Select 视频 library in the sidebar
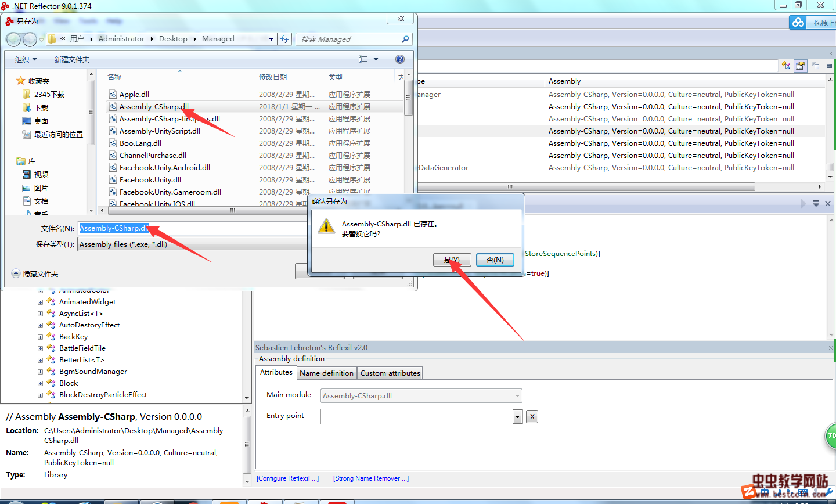 (35, 174)
